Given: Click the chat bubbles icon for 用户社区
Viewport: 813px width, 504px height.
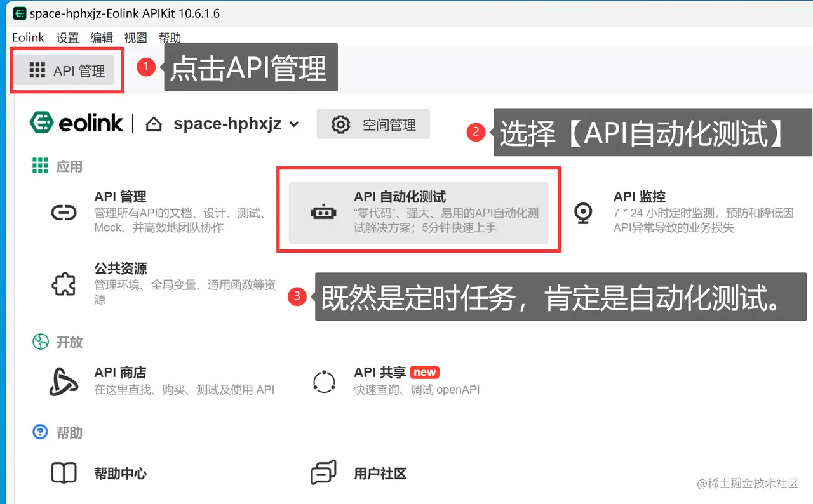Looking at the screenshot, I should tap(323, 473).
